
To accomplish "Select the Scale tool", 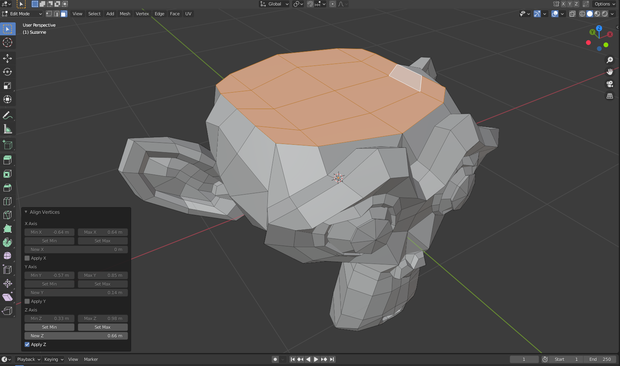I will pos(8,85).
